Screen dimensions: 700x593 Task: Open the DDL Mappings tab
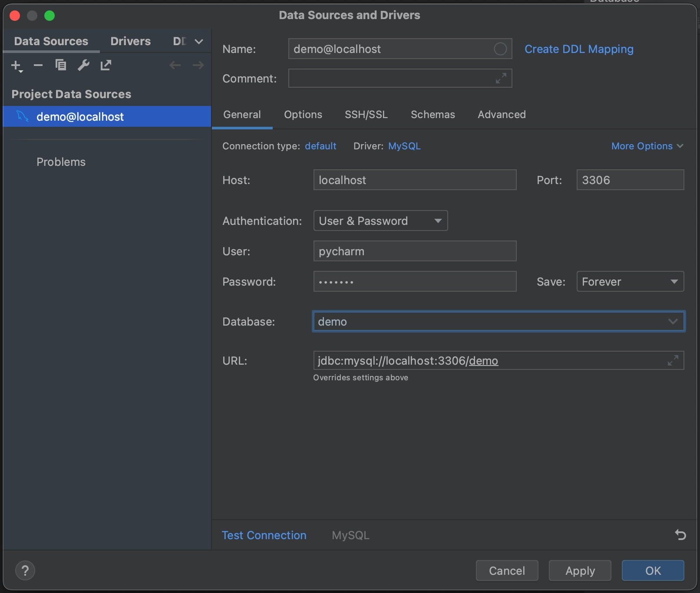tap(179, 41)
